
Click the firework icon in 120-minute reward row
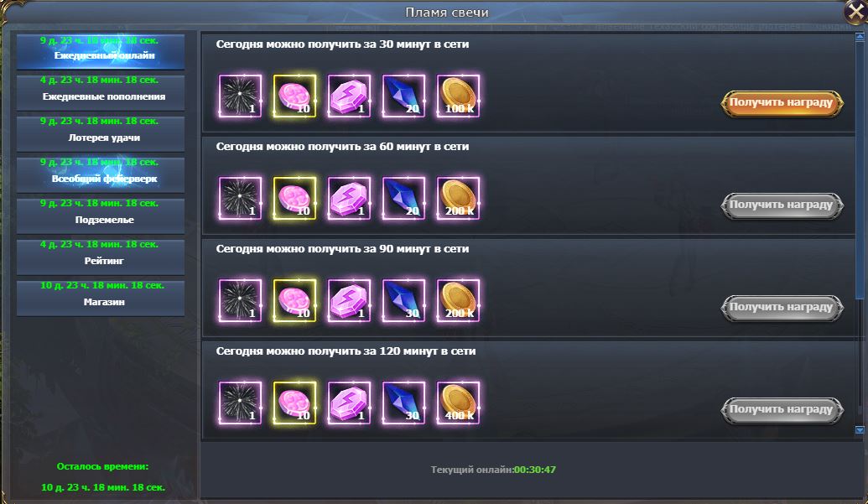pyautogui.click(x=240, y=403)
